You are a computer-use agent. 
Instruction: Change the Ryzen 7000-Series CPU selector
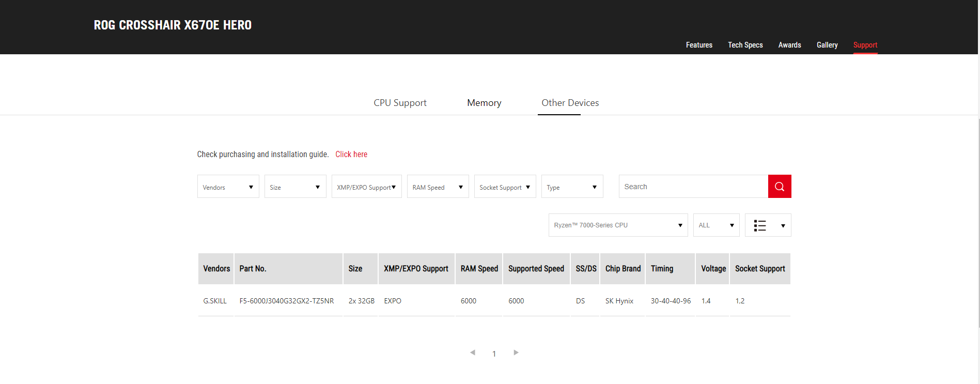618,225
